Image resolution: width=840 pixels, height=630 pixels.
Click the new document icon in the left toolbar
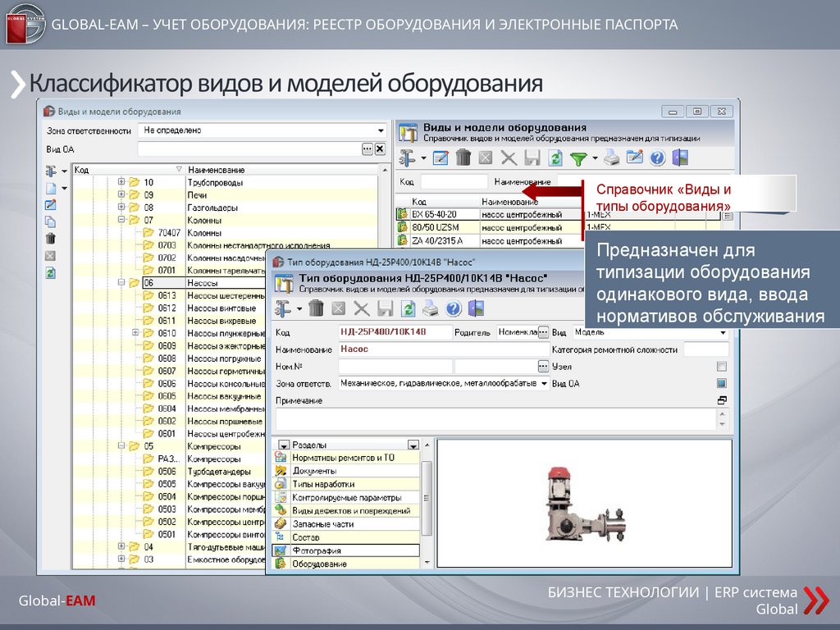51,188
